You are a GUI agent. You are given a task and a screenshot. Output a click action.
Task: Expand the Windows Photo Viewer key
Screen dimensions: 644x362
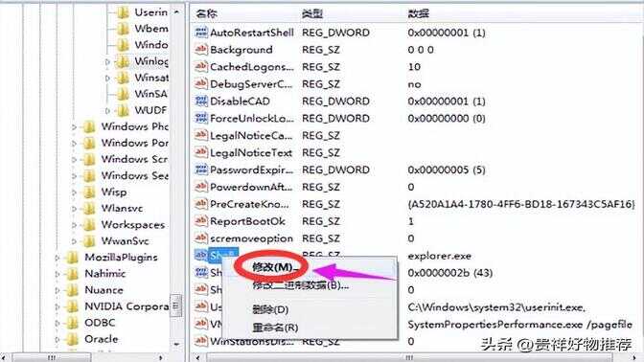coord(75,126)
